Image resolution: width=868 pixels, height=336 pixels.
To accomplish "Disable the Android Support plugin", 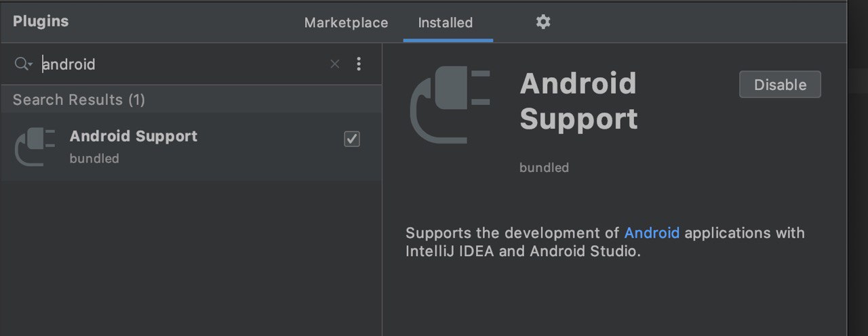I will pos(780,85).
